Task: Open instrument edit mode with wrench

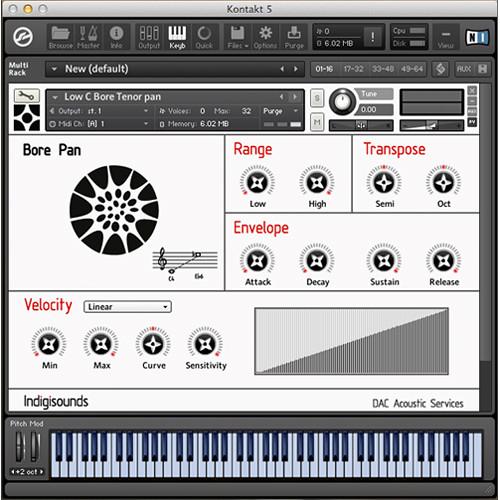Action: (x=27, y=96)
